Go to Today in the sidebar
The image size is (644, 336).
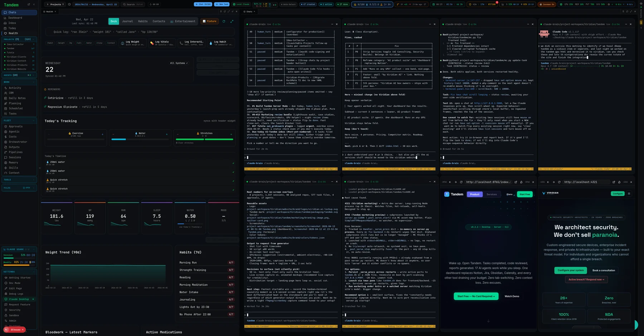(19, 28)
